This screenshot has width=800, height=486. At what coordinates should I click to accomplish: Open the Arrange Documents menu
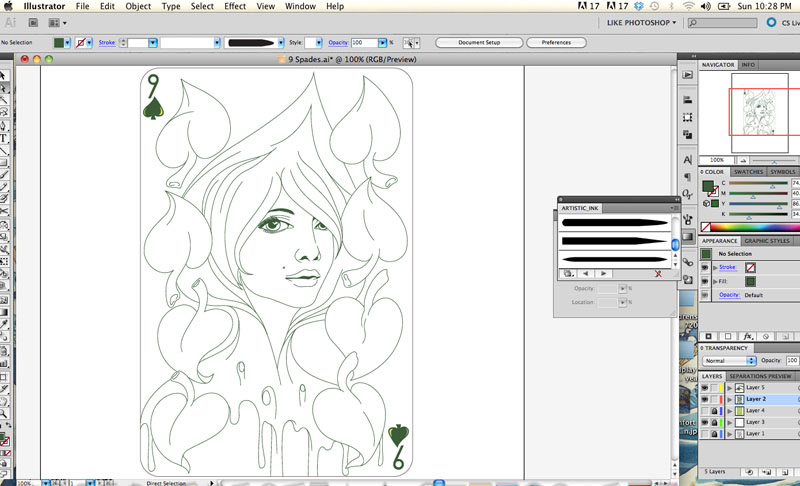57,23
